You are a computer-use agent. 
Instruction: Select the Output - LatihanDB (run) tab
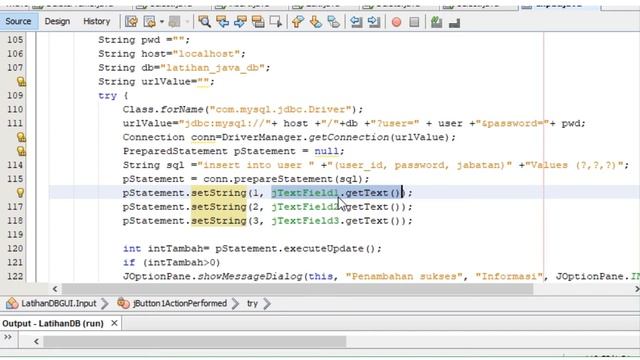tap(53, 323)
